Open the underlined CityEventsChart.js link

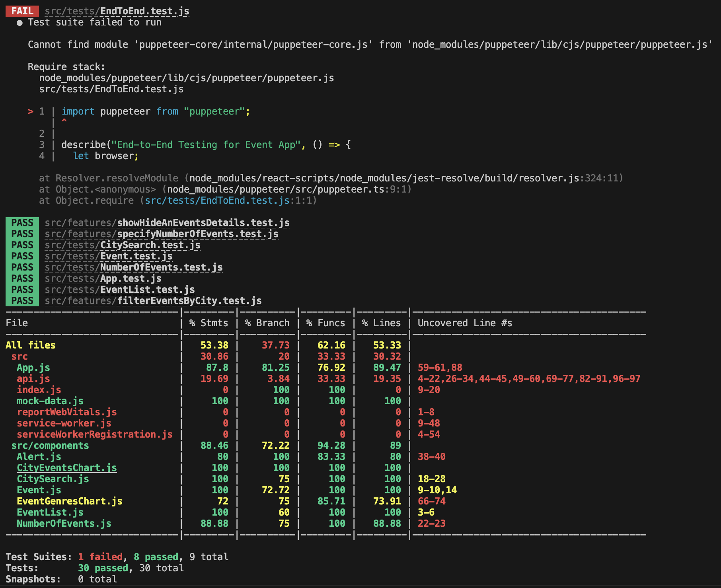pyautogui.click(x=67, y=468)
